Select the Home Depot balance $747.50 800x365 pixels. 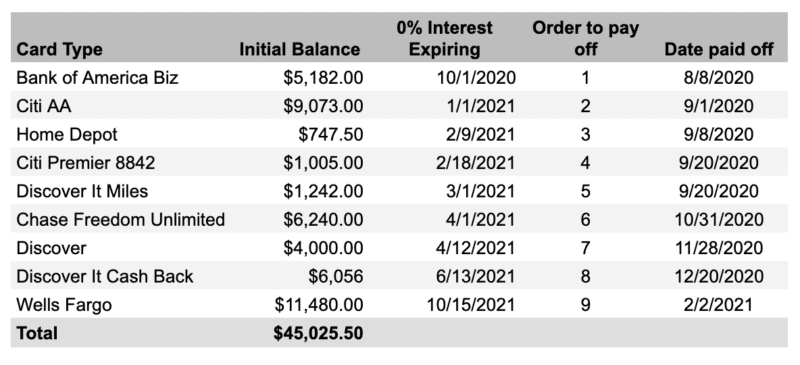coord(331,134)
